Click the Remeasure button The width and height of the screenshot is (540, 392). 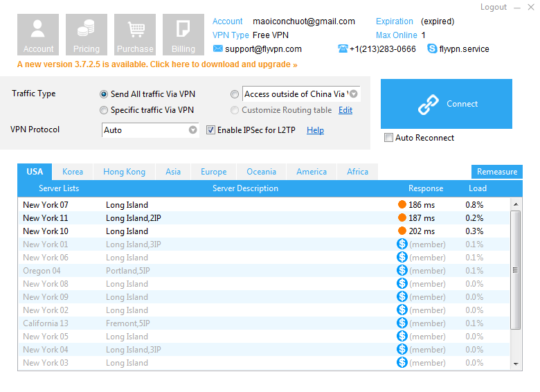tap(496, 172)
